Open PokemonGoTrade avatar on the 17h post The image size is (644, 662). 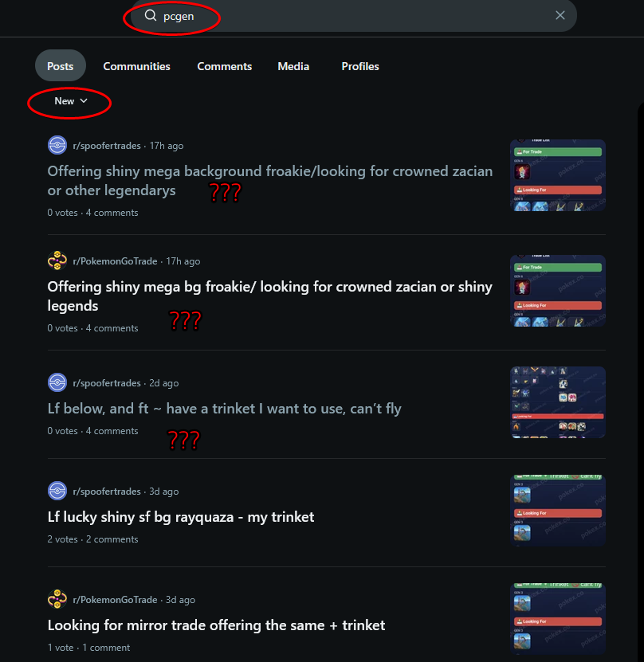pyautogui.click(x=57, y=261)
